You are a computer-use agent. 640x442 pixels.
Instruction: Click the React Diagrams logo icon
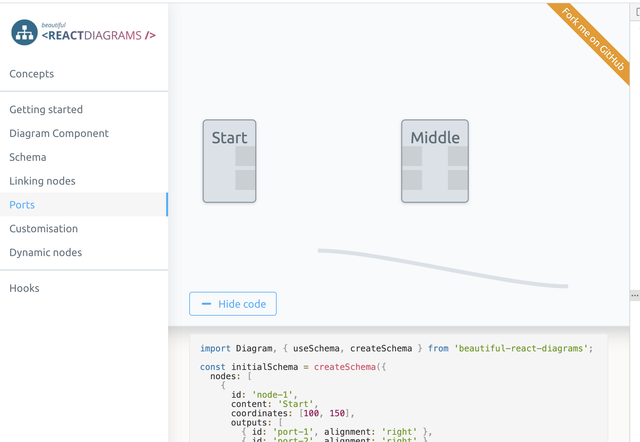pos(24,32)
